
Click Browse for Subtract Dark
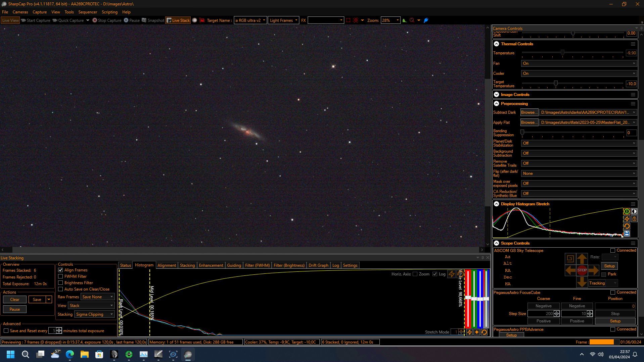tap(529, 112)
